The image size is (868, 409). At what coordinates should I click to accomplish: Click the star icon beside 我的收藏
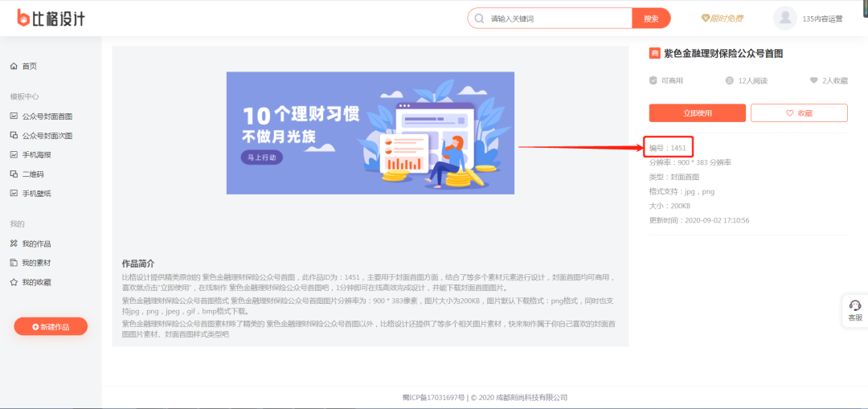(x=14, y=282)
